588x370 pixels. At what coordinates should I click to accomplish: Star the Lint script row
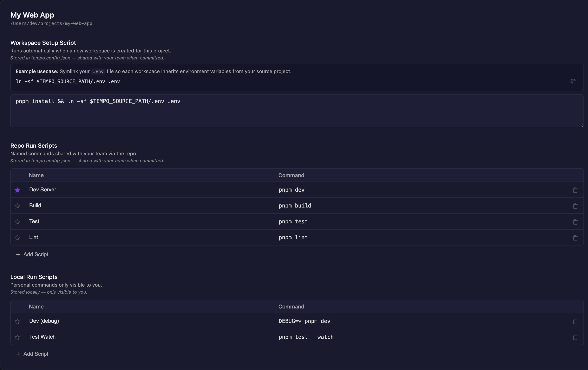pyautogui.click(x=17, y=237)
